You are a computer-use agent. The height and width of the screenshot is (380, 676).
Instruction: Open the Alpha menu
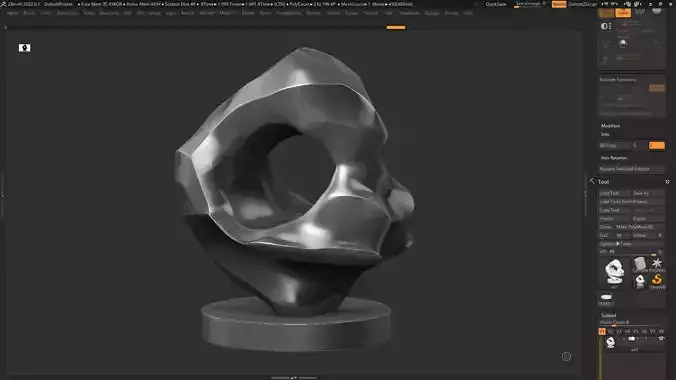13,13
